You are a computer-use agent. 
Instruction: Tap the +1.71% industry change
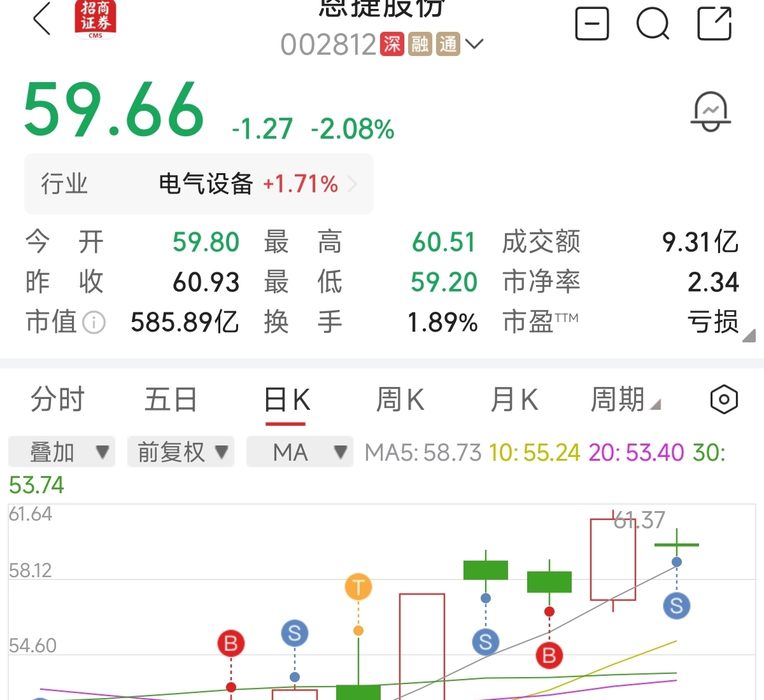pyautogui.click(x=301, y=185)
